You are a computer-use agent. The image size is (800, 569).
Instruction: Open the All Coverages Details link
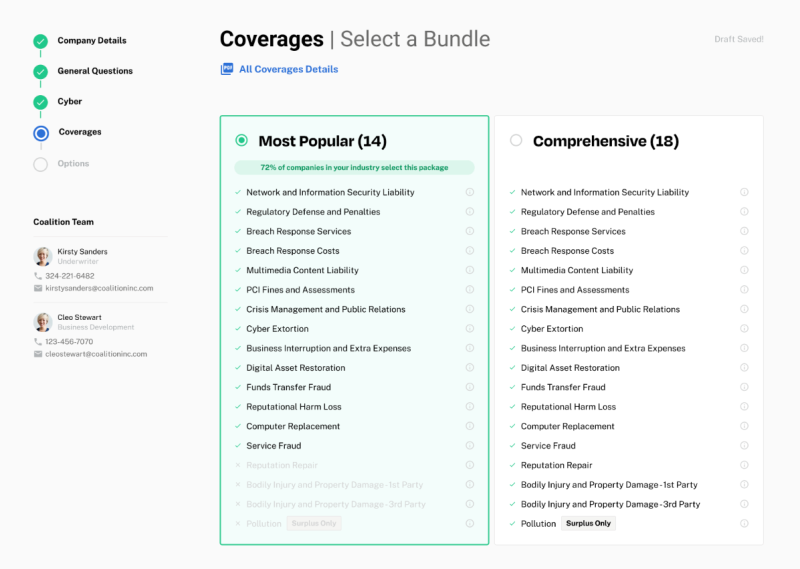click(288, 70)
